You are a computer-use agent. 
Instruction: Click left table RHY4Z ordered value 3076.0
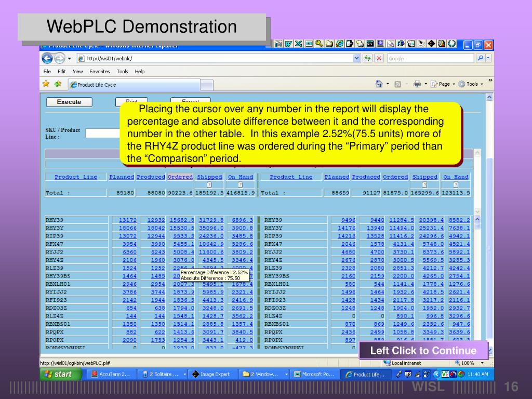183,260
